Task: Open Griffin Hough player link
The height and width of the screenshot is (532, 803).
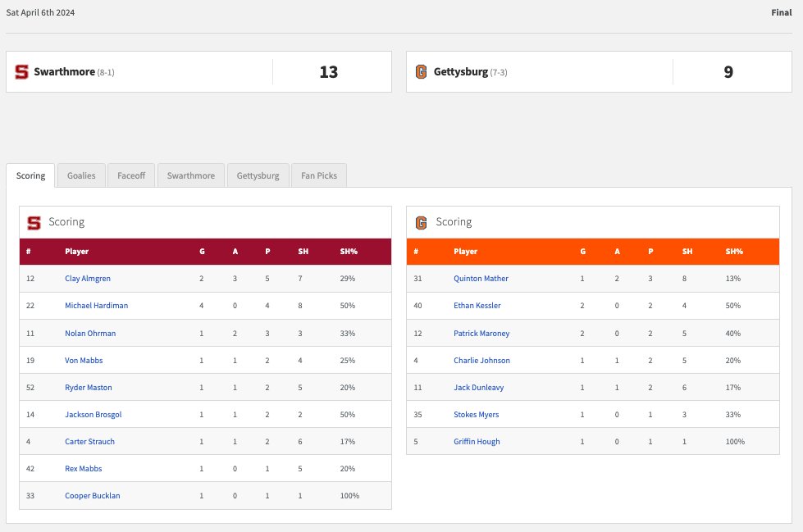Action: [x=477, y=442]
